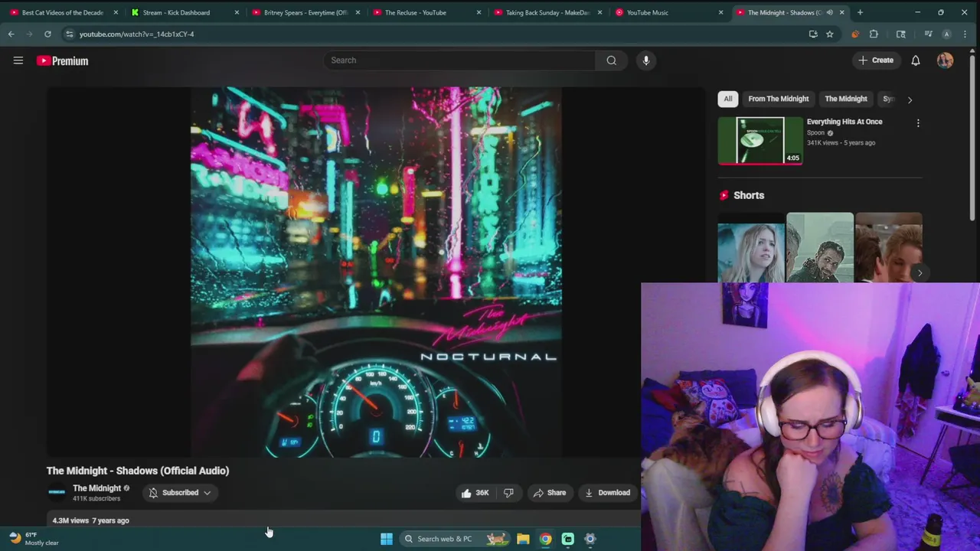Screen dimensions: 980x551
Task: Open Everything Hits At Once thumbnail
Action: click(x=760, y=141)
